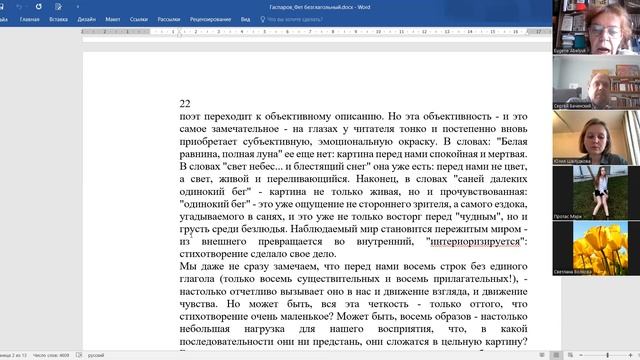
Task: Click the zoom slider handle
Action: click(x=608, y=355)
